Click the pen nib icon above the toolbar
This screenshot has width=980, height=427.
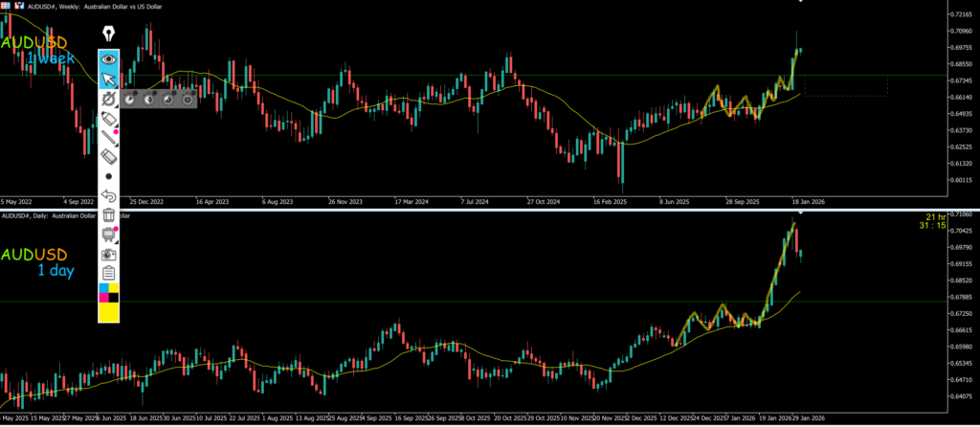[109, 36]
